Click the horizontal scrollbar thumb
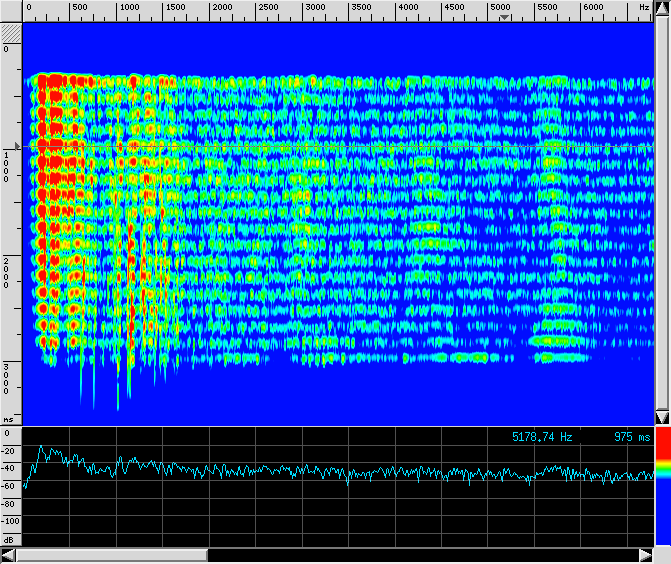The image size is (671, 564). point(111,555)
